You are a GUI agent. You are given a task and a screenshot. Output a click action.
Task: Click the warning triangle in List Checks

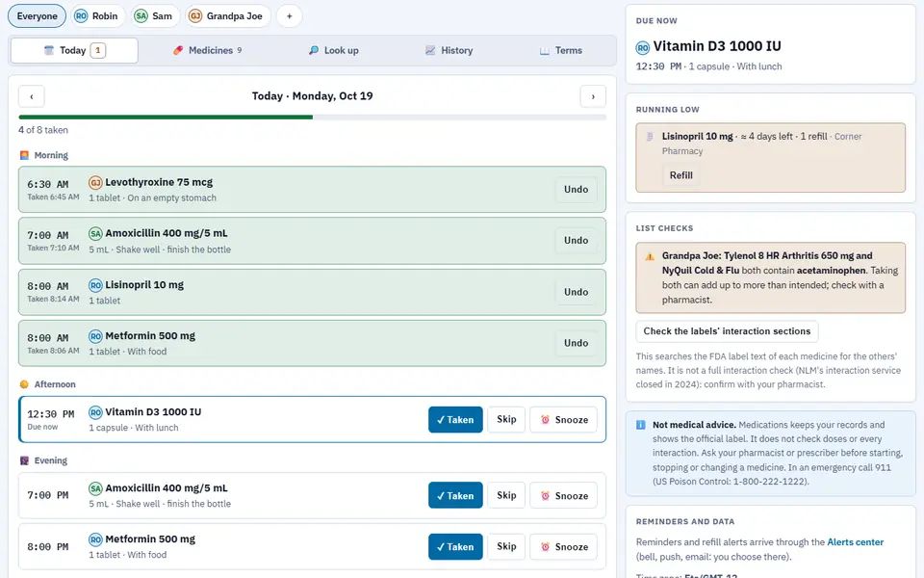coord(650,256)
